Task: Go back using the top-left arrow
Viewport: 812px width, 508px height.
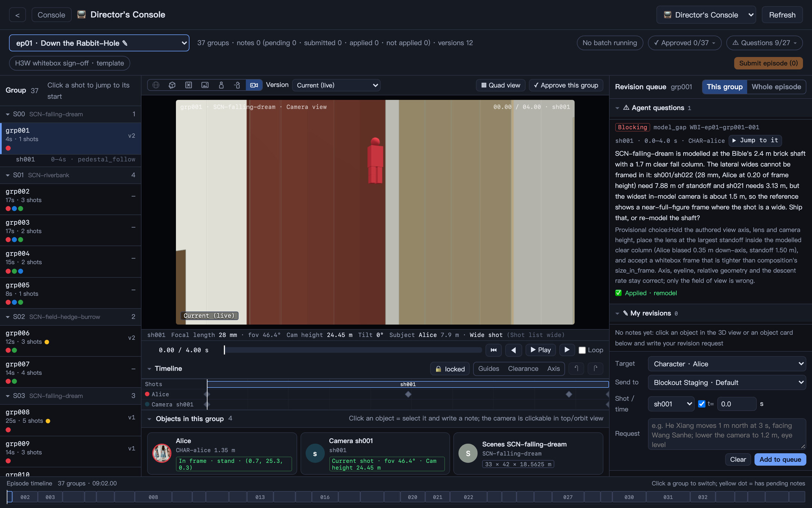Action: (x=17, y=15)
